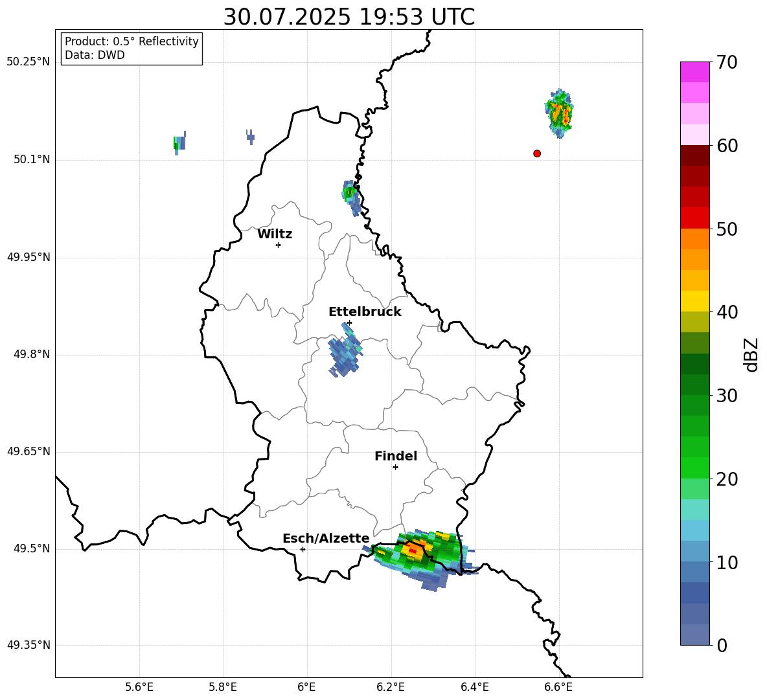Click the 0 tick on the colorbar

click(722, 646)
